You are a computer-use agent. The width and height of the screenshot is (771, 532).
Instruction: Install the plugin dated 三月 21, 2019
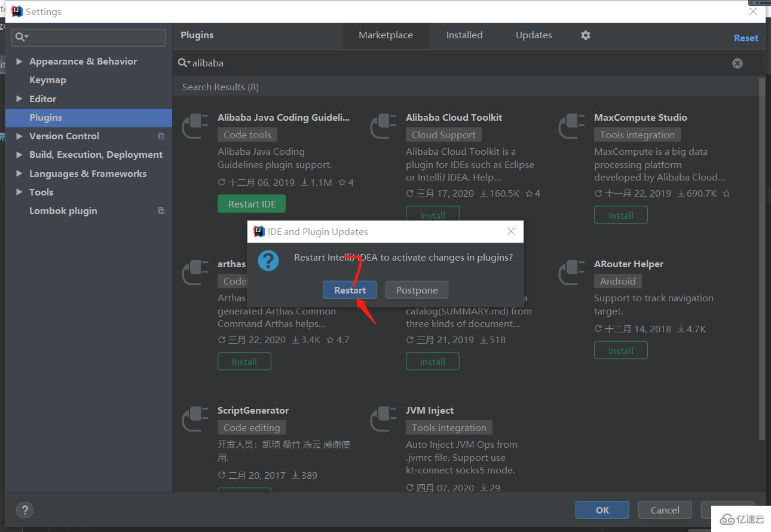click(433, 362)
